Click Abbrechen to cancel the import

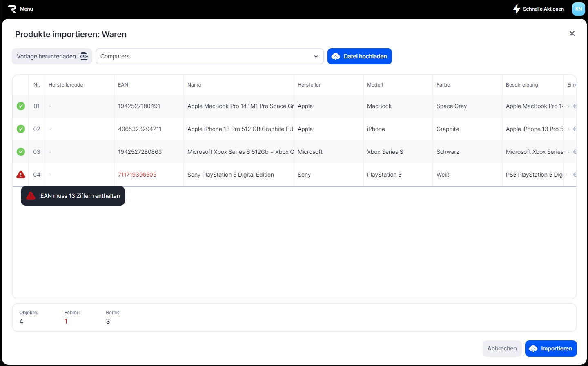point(502,348)
